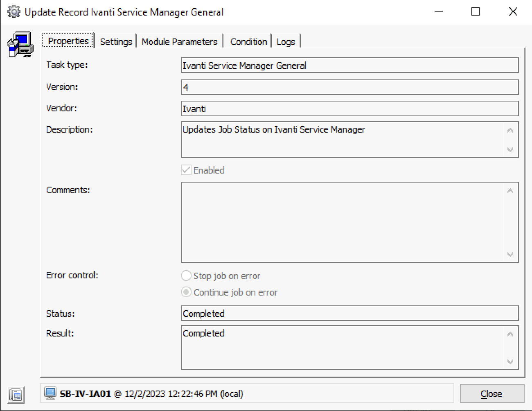Click the Error control label
Screen dimensions: 532x411
pyautogui.click(x=72, y=276)
